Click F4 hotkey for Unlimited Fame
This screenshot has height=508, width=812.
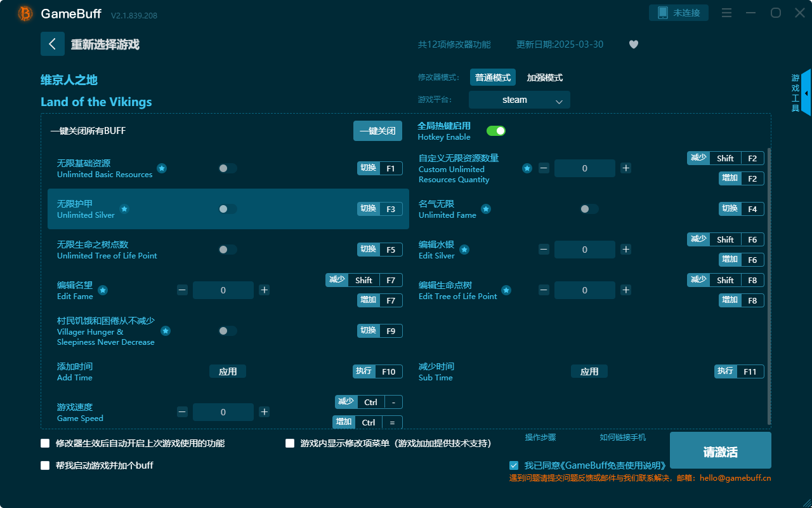[x=742, y=209]
